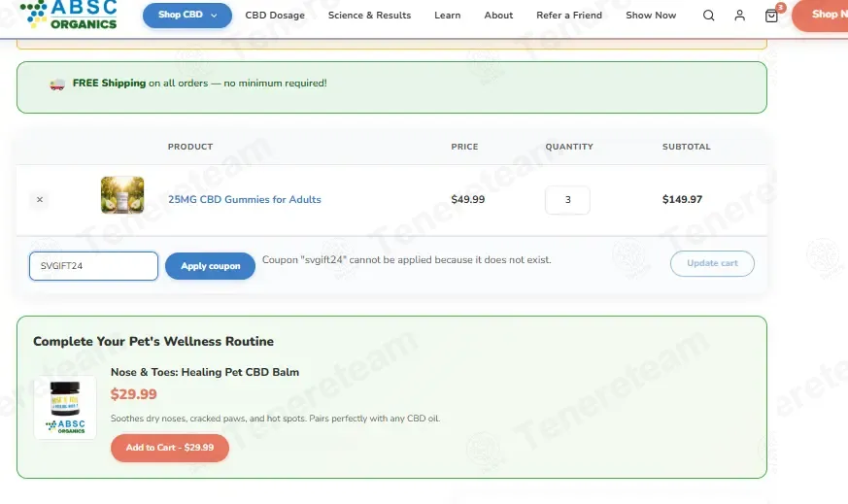This screenshot has height=504, width=848.
Task: Click the FREE Shipping notice text
Action: pos(199,84)
